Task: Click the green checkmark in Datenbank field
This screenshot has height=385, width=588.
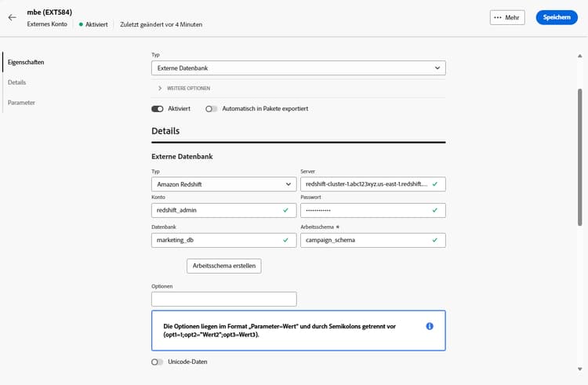Action: pyautogui.click(x=285, y=240)
